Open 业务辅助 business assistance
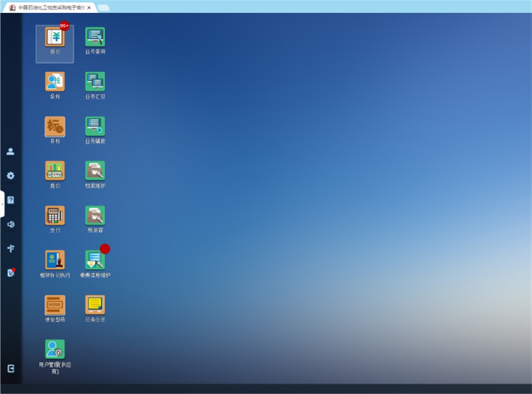Image resolution: width=532 pixels, height=394 pixels. [x=95, y=127]
